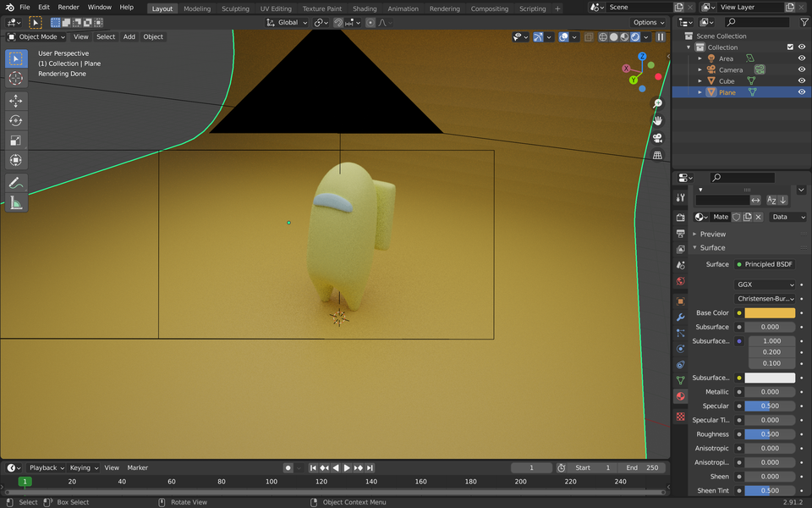Screen dimensions: 812x508
Task: Open the Render menu
Action: click(x=69, y=8)
